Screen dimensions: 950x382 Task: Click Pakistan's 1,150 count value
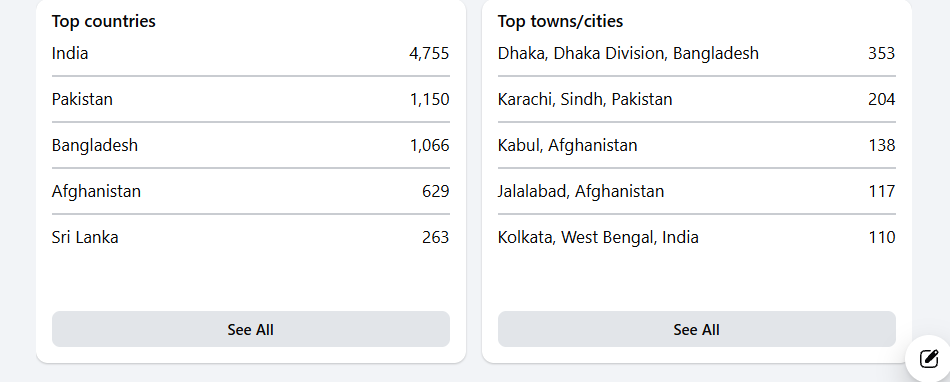[430, 100]
